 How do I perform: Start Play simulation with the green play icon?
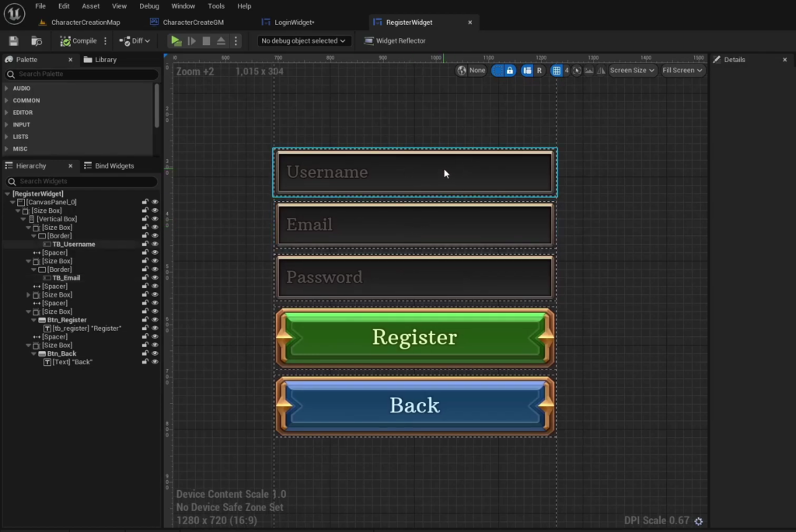(x=176, y=41)
